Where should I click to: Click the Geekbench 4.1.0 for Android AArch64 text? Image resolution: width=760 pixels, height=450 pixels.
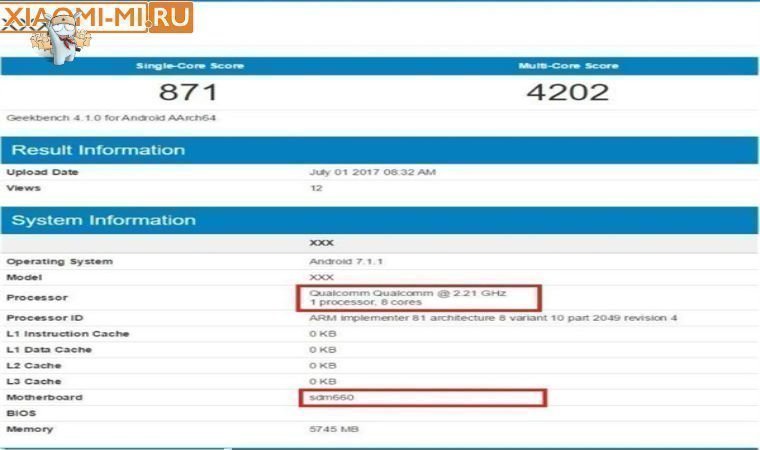(111, 118)
